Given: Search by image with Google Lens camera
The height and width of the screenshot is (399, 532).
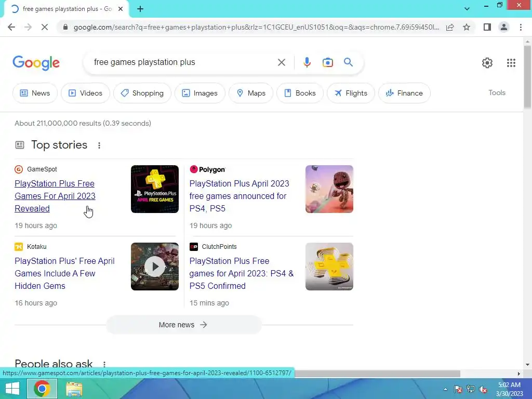Looking at the screenshot, I should click(327, 62).
